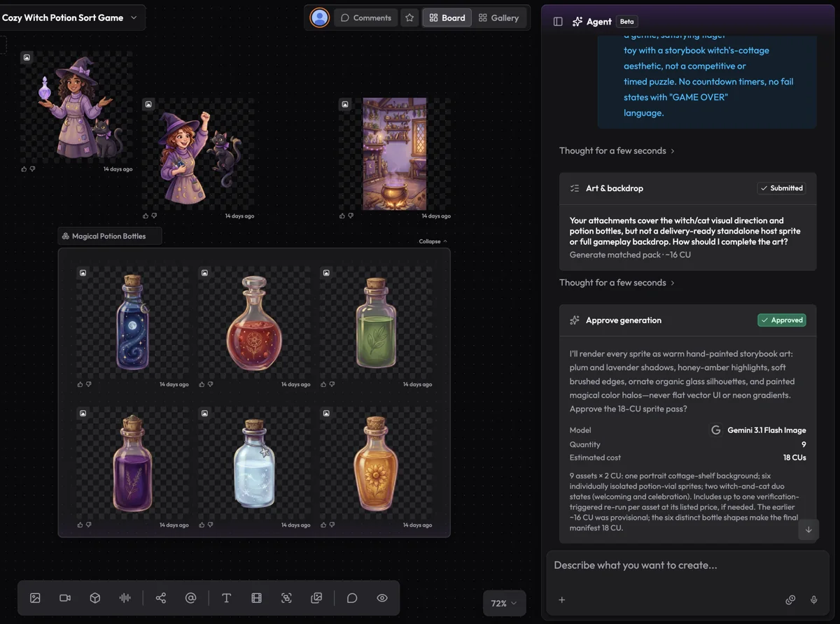Click the Art & backdrop card title
This screenshot has height=624, width=840.
(x=615, y=188)
